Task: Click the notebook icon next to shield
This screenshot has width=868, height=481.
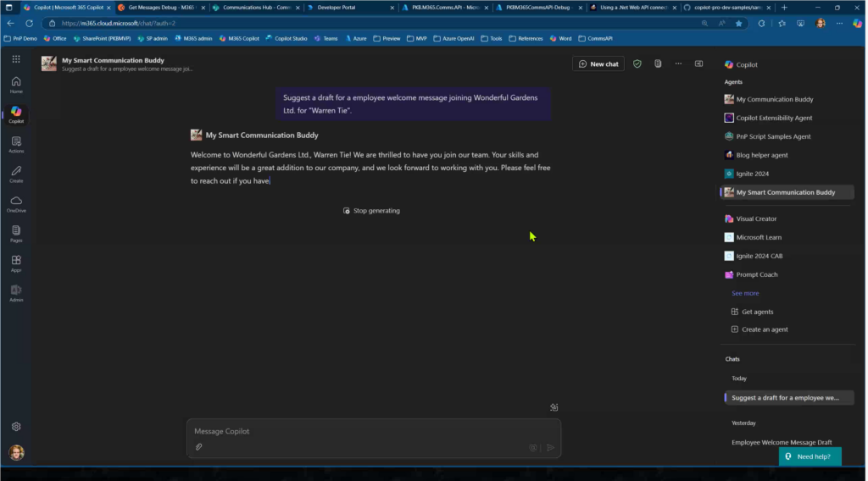Action: click(x=658, y=64)
